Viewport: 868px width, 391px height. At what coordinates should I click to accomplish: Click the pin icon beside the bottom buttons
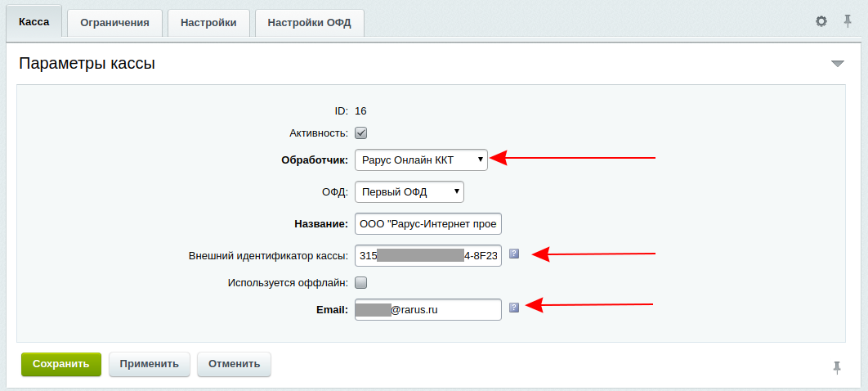837,367
